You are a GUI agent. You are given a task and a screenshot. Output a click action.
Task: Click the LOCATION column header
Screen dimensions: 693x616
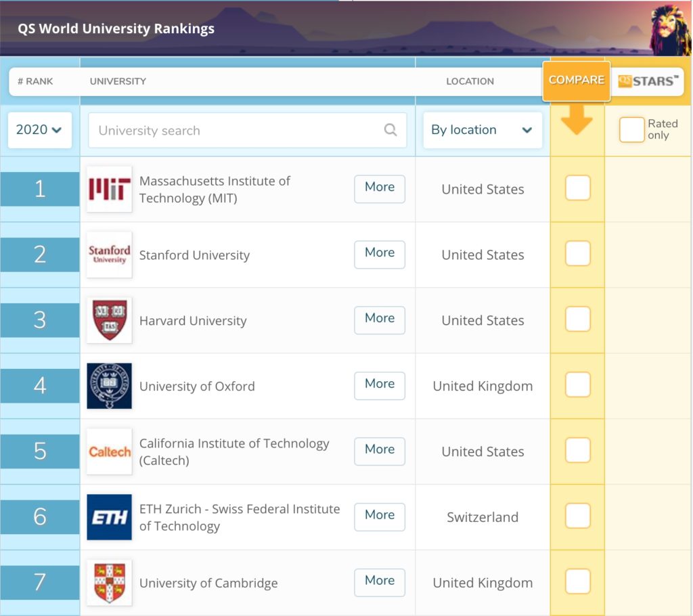point(470,81)
